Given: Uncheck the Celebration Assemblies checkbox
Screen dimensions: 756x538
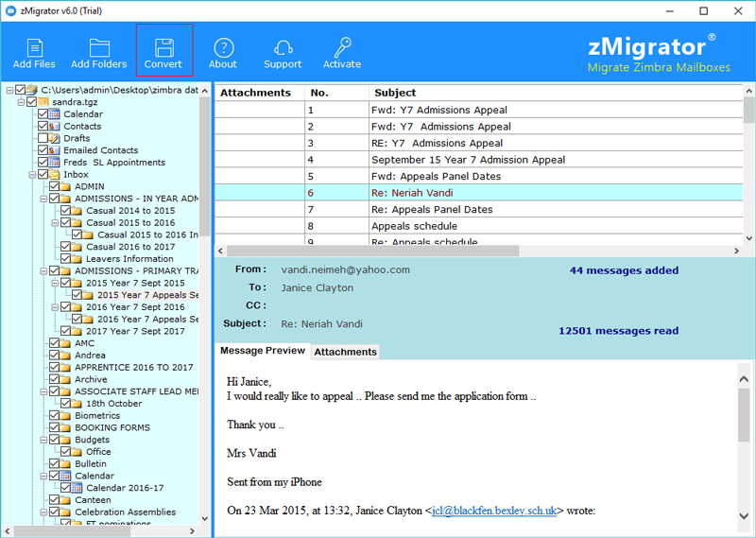Looking at the screenshot, I should (55, 512).
